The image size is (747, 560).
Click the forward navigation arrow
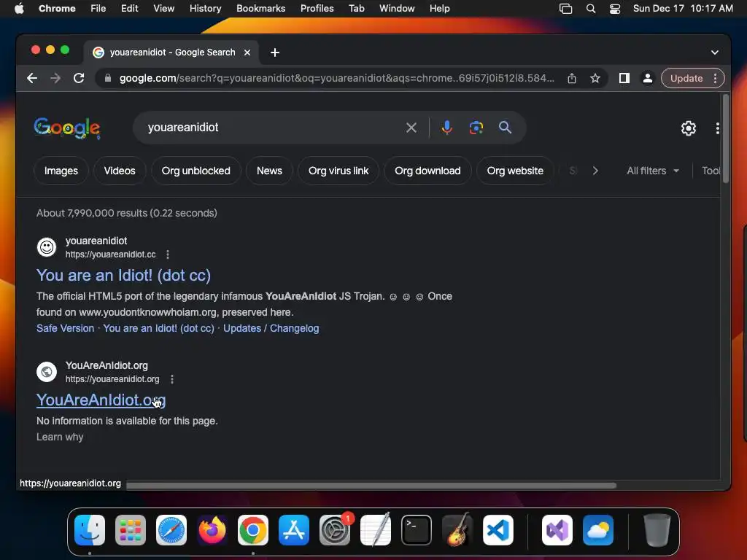click(55, 78)
